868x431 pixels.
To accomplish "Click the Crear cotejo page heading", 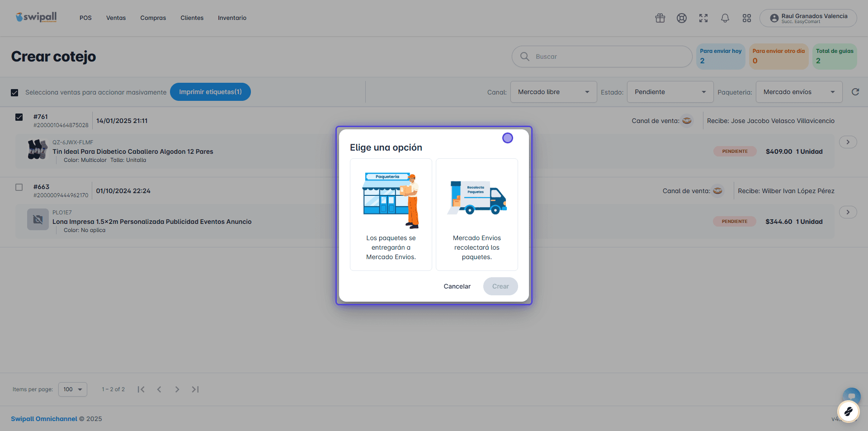I will pos(53,57).
